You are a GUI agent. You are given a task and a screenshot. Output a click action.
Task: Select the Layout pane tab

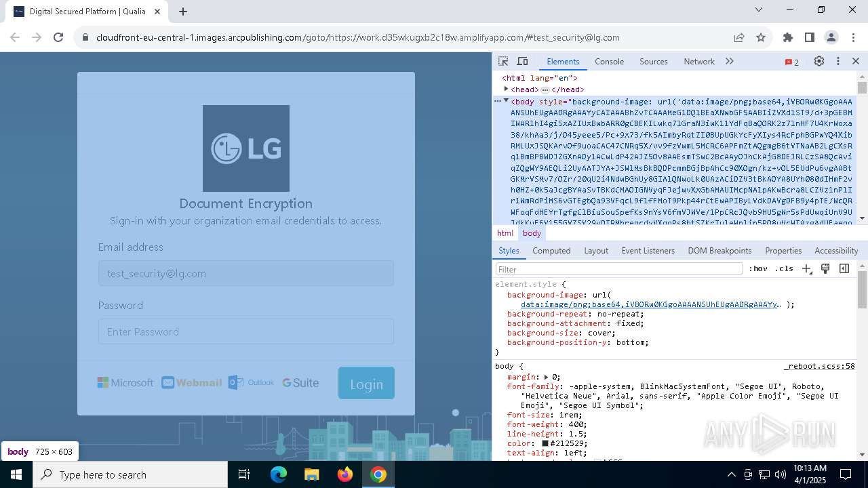coord(596,251)
